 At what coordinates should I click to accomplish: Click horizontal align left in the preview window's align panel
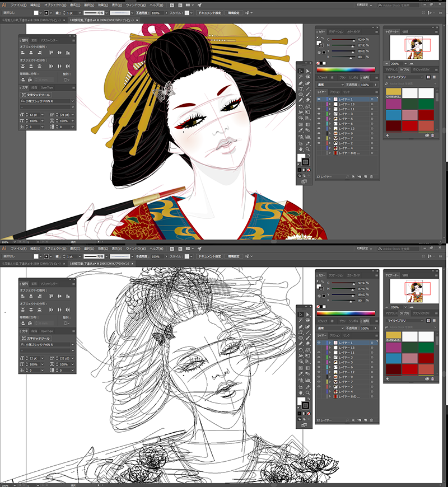point(22,53)
